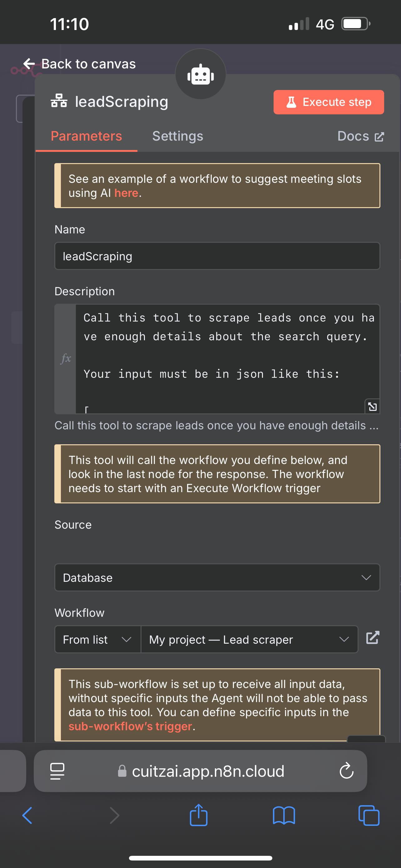Open the Docs external link
Screen dimensions: 401x868
361,136
